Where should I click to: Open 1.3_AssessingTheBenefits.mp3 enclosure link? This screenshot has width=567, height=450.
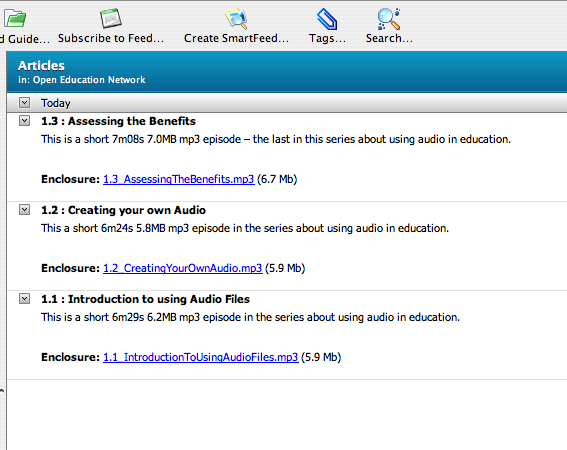[179, 179]
